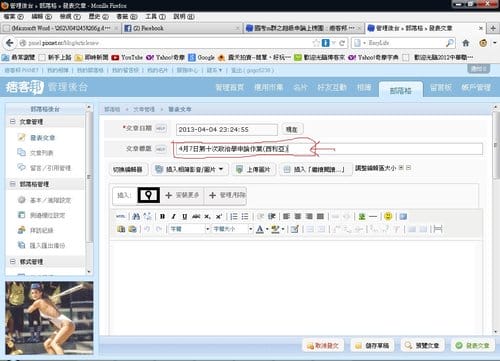Collapse the 部落格管理 sidebar section

[13, 184]
